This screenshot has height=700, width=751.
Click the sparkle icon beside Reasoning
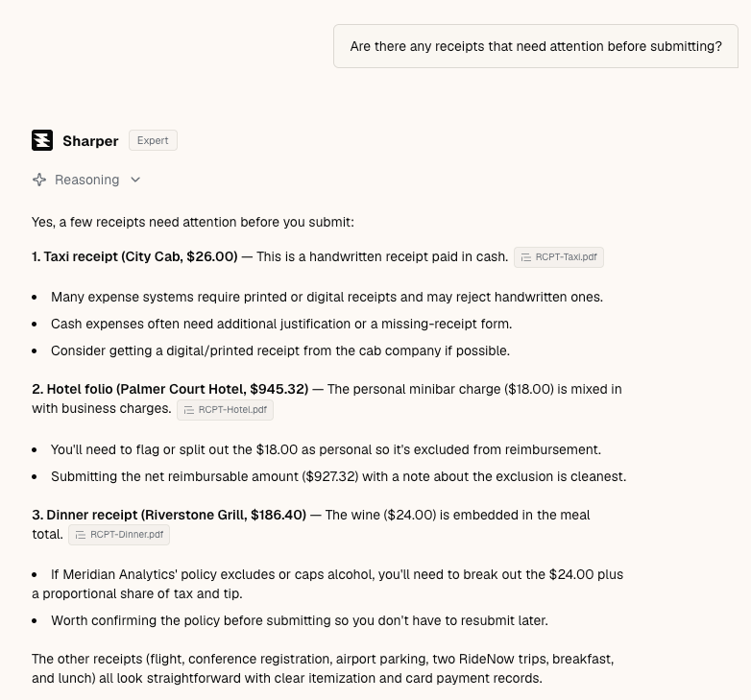click(x=39, y=180)
